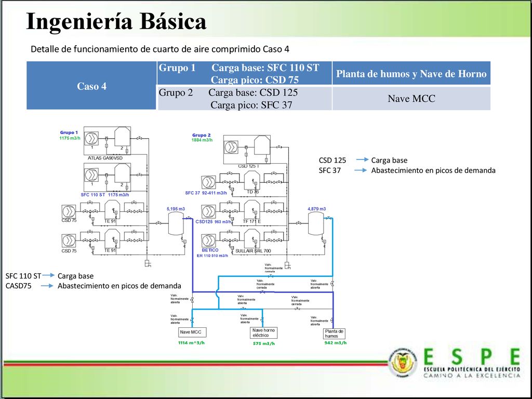Click the arrow beside SFC 110 ST legend
Image resolution: width=532 pixels, height=399 pixels.
[48, 275]
